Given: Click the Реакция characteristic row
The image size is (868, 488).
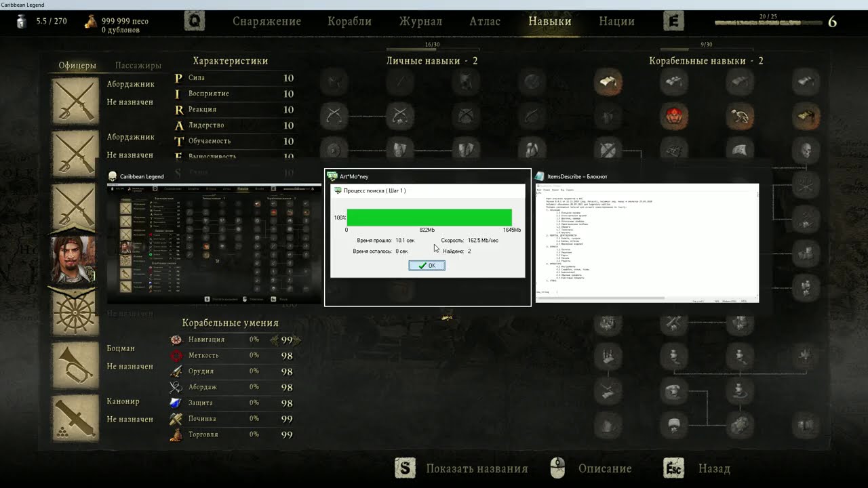Looking at the screenshot, I should click(235, 109).
